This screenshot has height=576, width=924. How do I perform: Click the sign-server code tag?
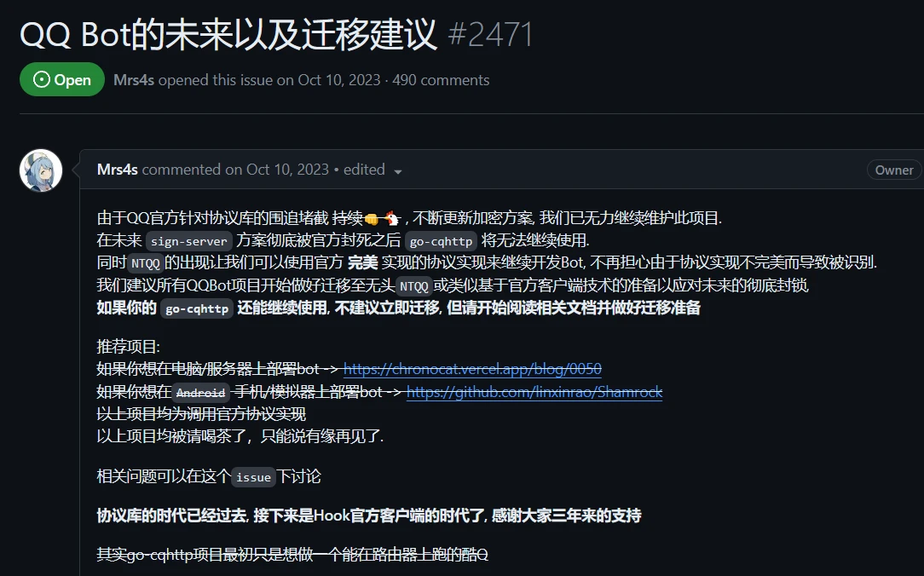click(x=189, y=241)
